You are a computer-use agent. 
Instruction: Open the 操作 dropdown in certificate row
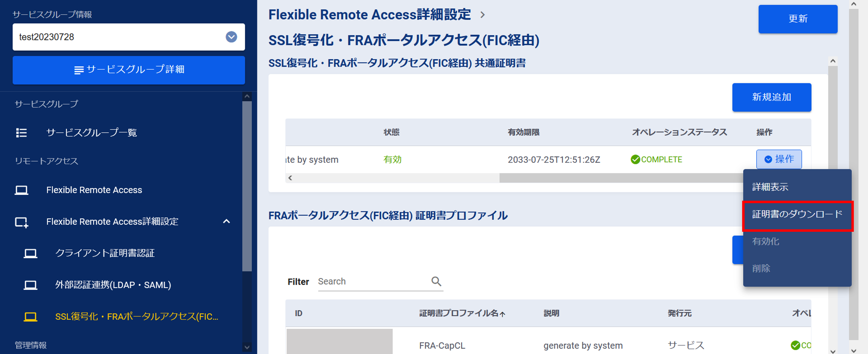[x=779, y=159]
